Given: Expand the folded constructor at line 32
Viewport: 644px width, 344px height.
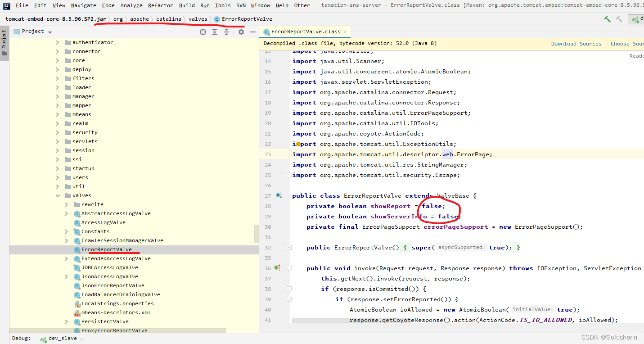Looking at the screenshot, I should tap(289, 247).
